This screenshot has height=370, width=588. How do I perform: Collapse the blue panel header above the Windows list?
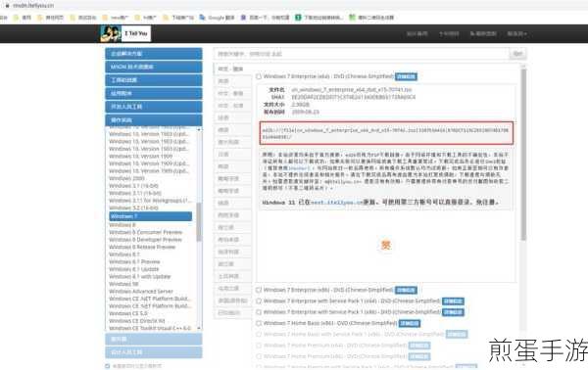tap(154, 120)
